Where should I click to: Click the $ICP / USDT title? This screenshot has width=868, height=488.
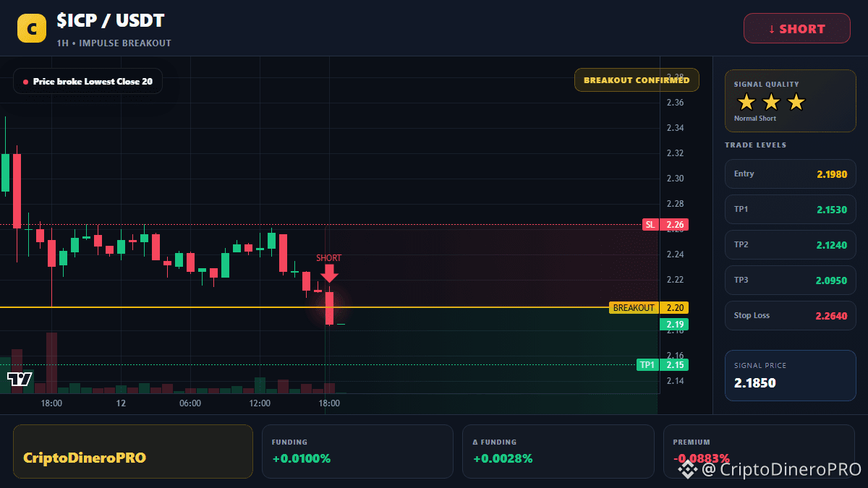pos(111,22)
